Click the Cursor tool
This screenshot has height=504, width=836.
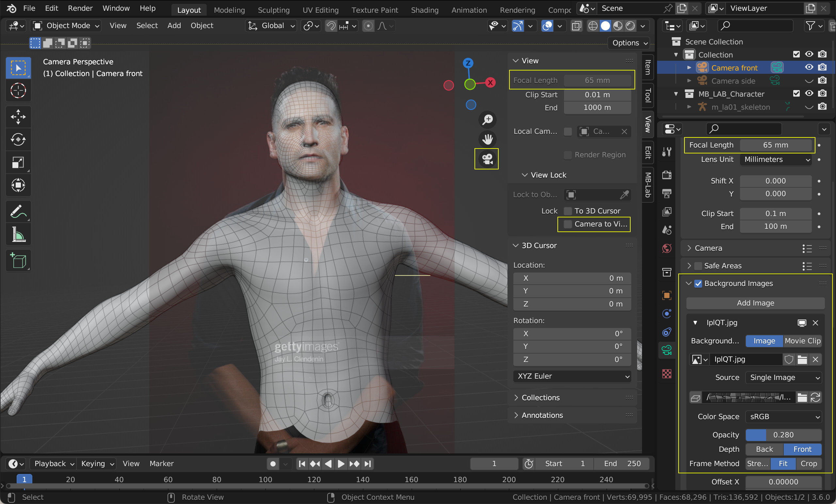(x=18, y=90)
